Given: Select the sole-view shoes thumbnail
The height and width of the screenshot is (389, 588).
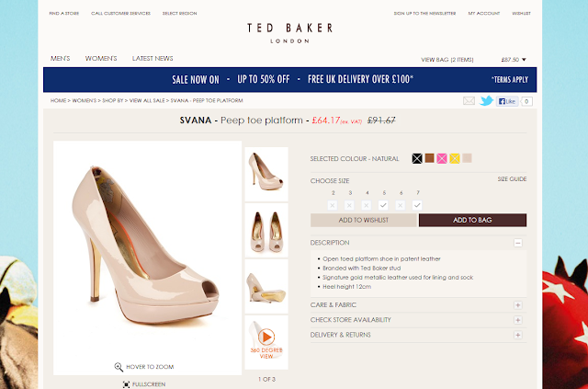Looking at the screenshot, I should click(x=266, y=287).
